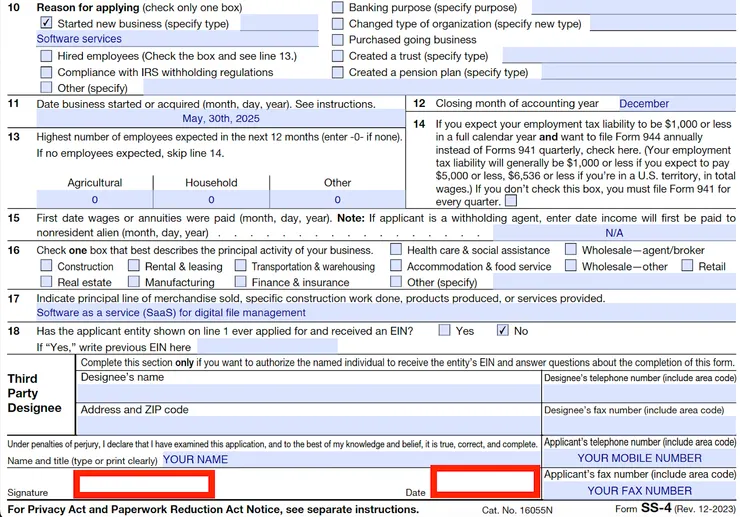Check the Rental & leasing checkbox
The height and width of the screenshot is (517, 740).
point(134,266)
